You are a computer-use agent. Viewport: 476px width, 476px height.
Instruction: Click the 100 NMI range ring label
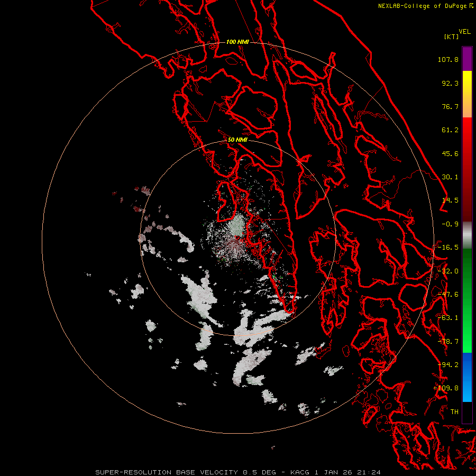pyautogui.click(x=237, y=42)
